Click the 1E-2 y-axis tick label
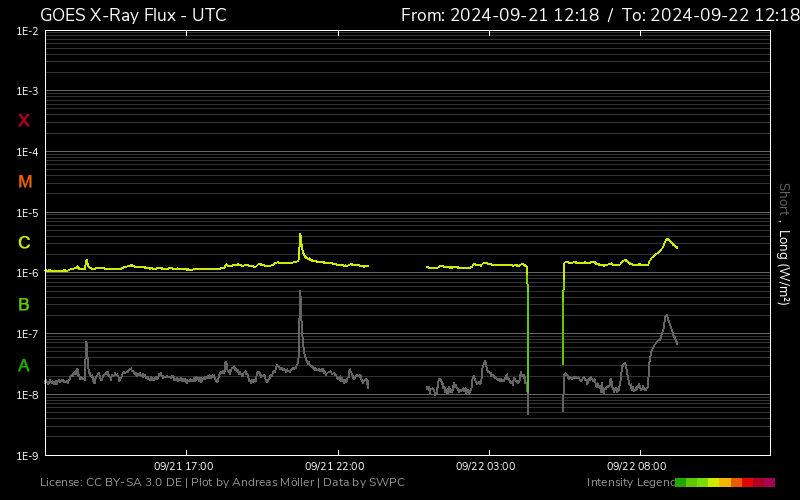Viewport: 800px width, 500px height. coord(28,31)
